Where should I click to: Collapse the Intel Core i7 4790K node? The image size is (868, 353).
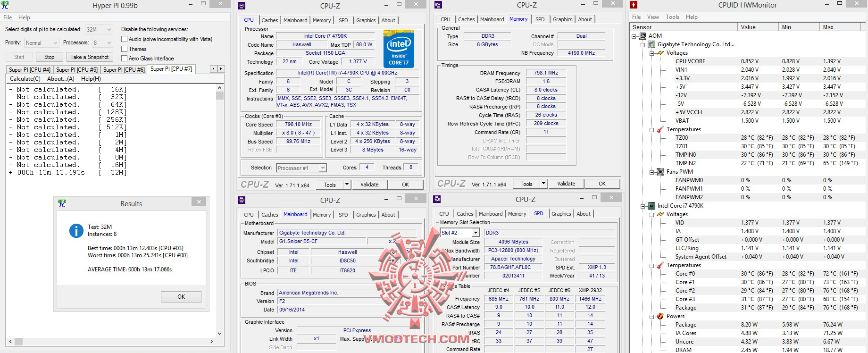pyautogui.click(x=643, y=206)
